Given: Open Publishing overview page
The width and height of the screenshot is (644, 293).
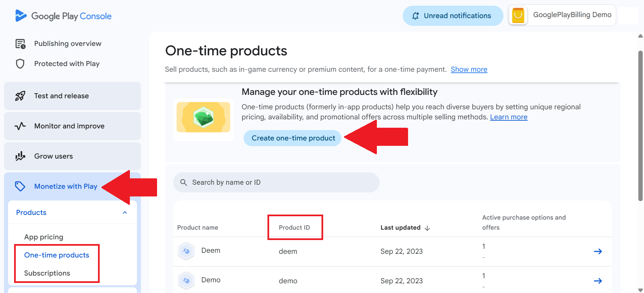Looking at the screenshot, I should 68,44.
